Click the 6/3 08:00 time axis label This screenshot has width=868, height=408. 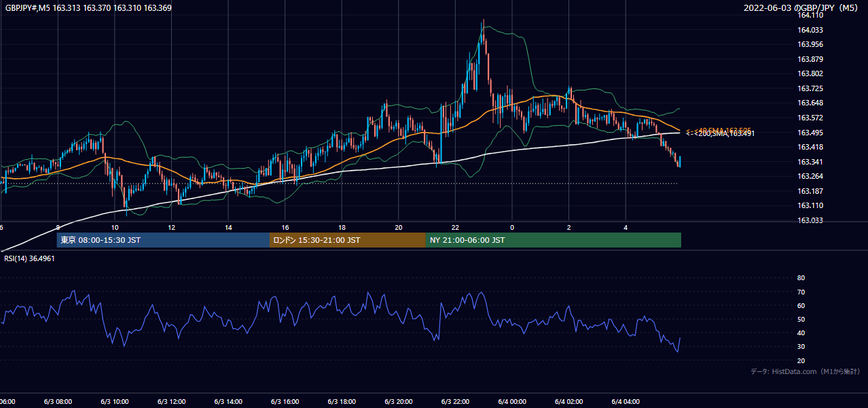[x=58, y=401]
